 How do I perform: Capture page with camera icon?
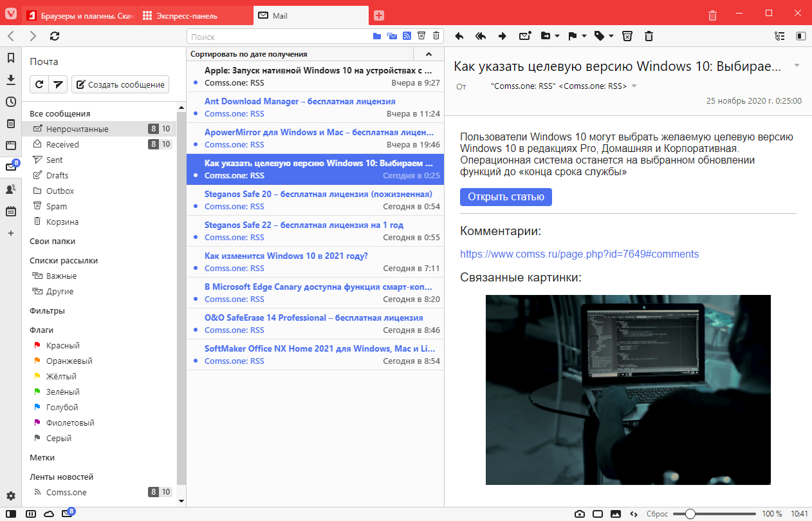(580, 514)
